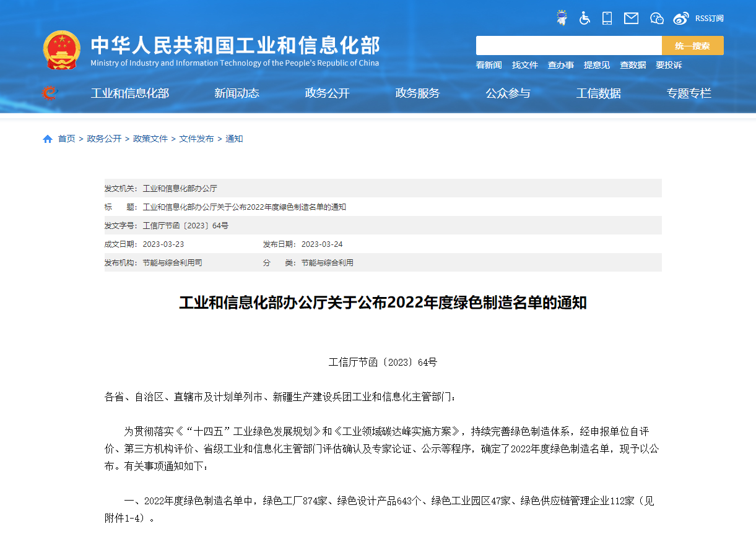The height and width of the screenshot is (534, 756).
Task: Select the 专题专栏 navigation menu
Action: 689,93
